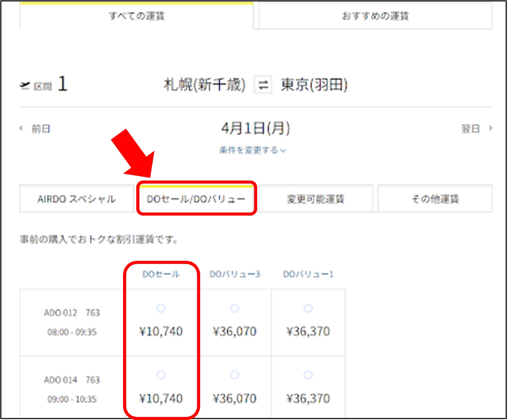Select DOセール fare for flight ADO 012
The width and height of the screenshot is (507, 420).
161,308
